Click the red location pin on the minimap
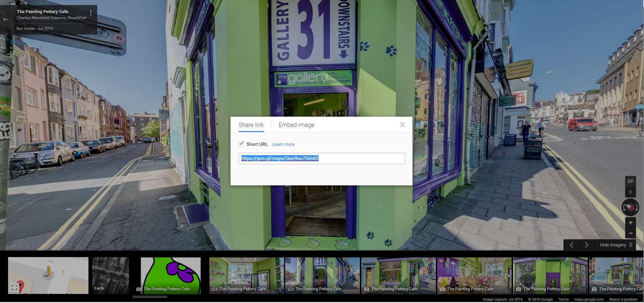This screenshot has width=644, height=303. coord(21,287)
